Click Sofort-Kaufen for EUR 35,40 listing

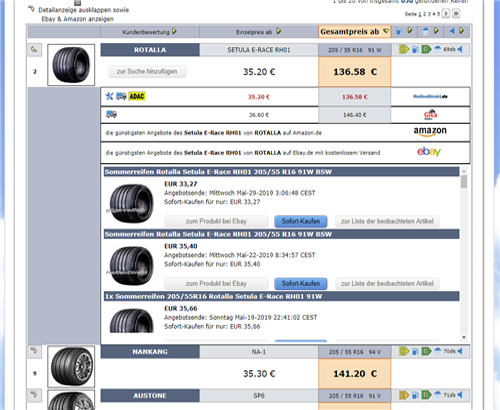point(301,283)
